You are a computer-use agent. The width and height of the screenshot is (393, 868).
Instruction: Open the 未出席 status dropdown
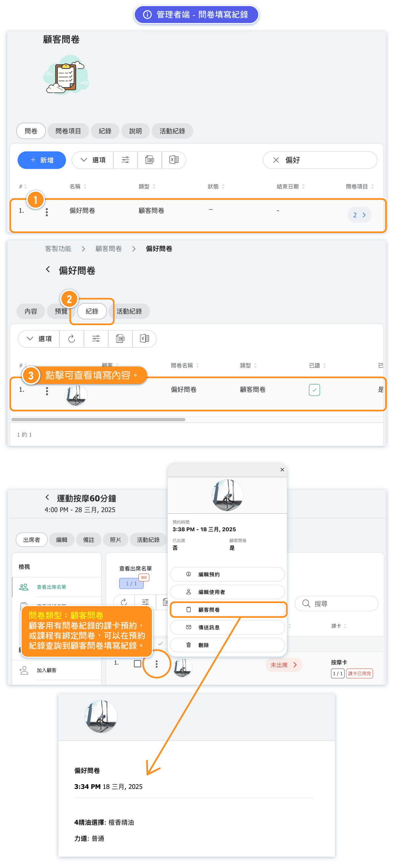tap(284, 665)
